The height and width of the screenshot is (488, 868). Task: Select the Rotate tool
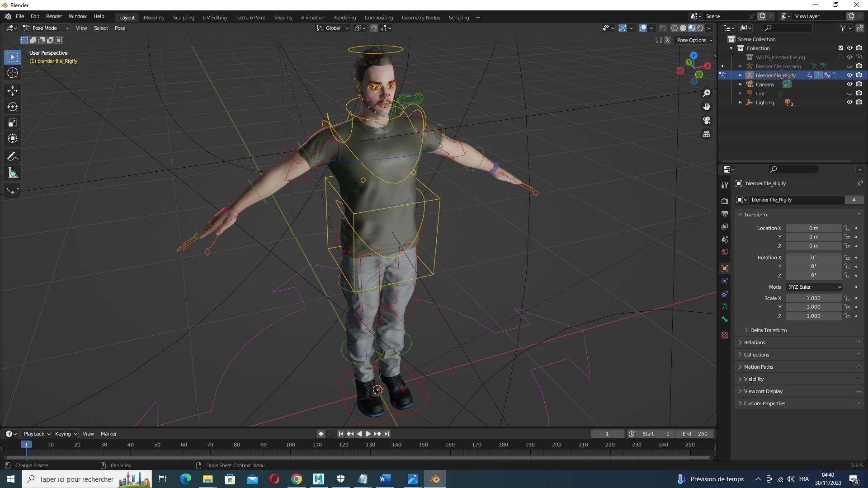(12, 107)
